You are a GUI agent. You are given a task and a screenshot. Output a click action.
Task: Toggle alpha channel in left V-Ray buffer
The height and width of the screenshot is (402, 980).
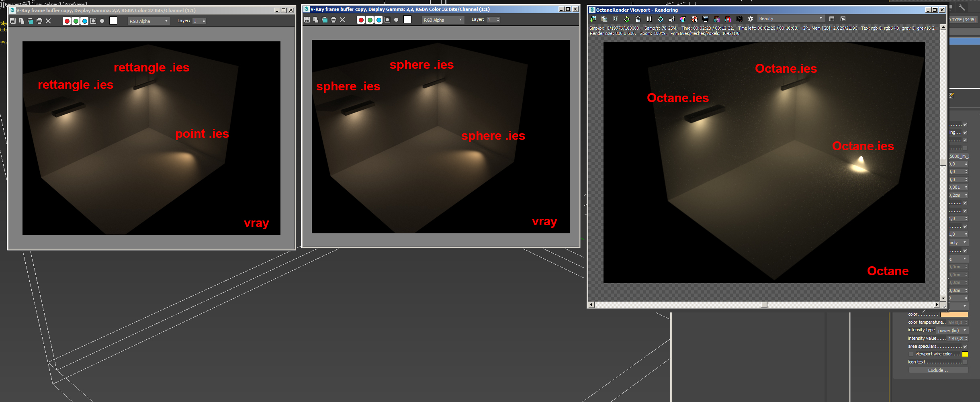click(93, 21)
